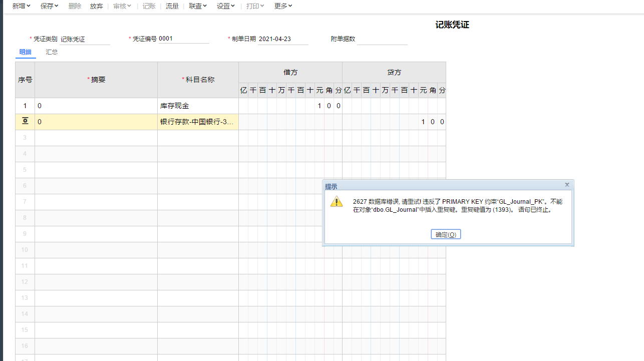Select the 银行存款-中国银行 account cell

[x=198, y=122]
